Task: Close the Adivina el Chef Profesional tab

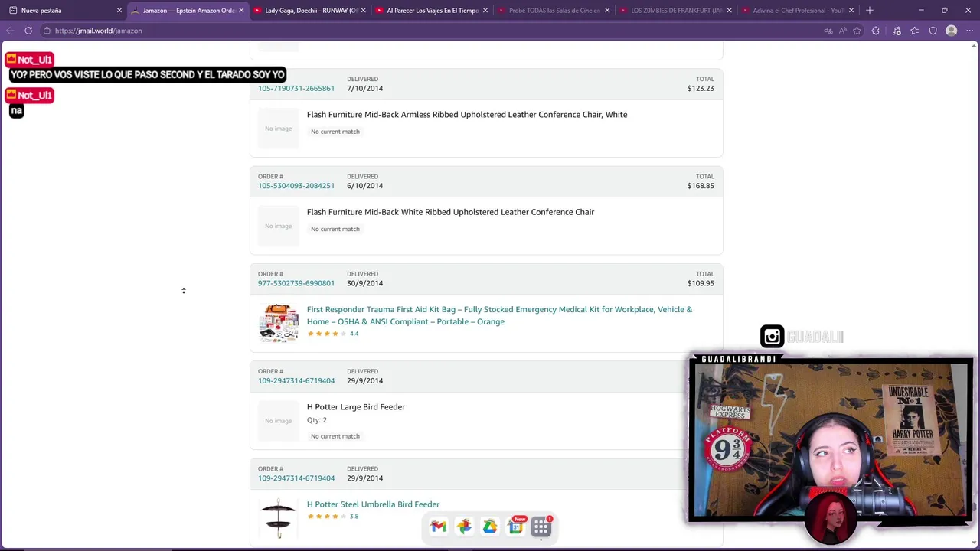Action: pos(851,11)
